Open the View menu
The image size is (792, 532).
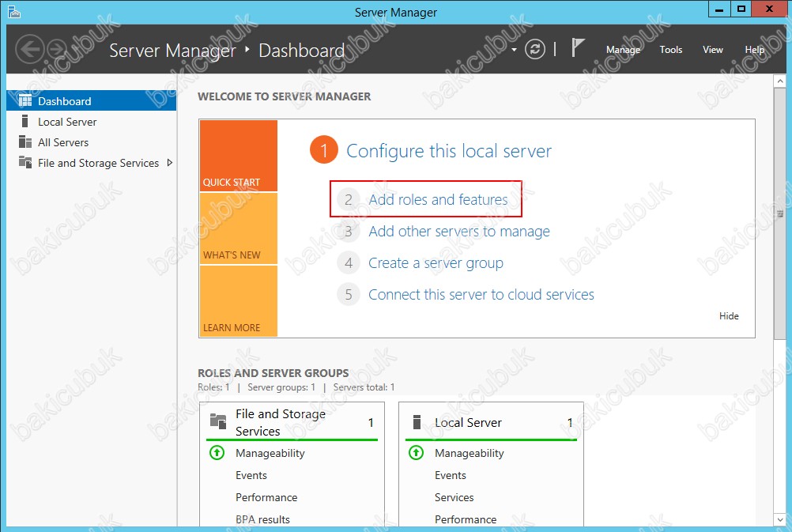713,50
